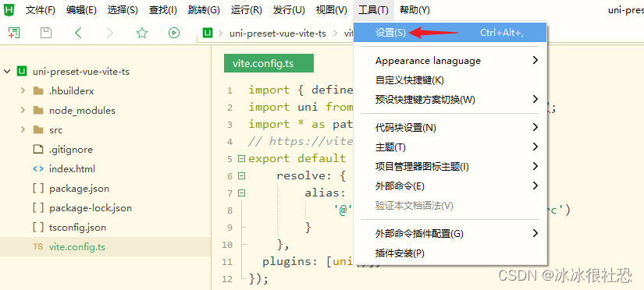This screenshot has width=644, height=290.
Task: Select index.html in the project tree
Action: pyautogui.click(x=73, y=168)
